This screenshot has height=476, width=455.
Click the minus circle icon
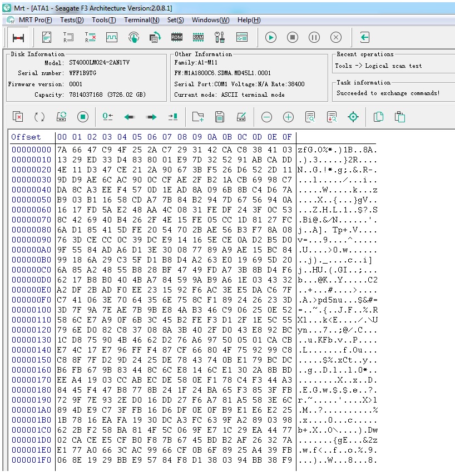pos(266,117)
